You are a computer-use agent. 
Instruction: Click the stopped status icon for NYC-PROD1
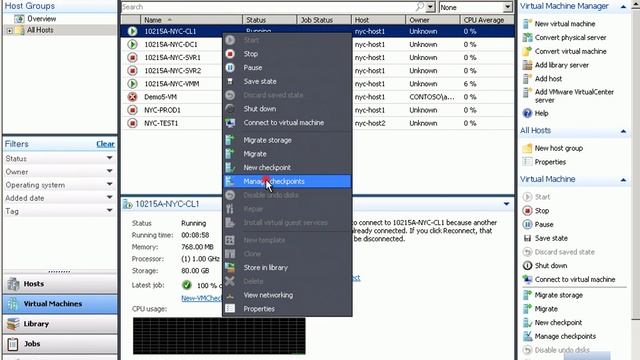132,110
